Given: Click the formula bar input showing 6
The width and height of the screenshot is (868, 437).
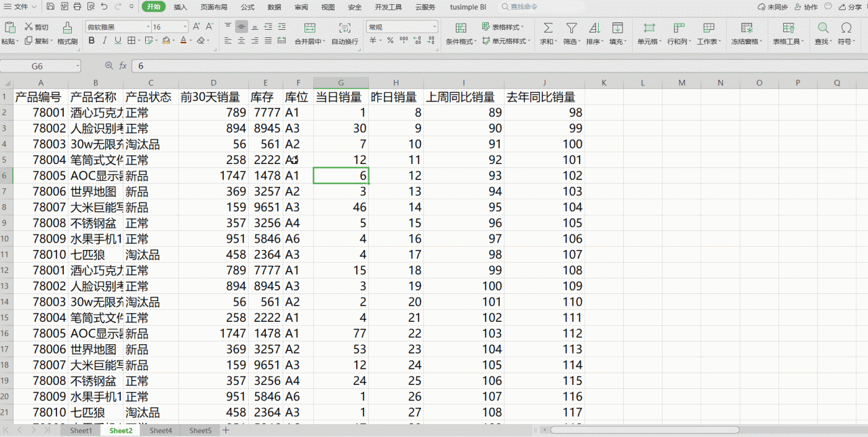Looking at the screenshot, I should point(498,66).
